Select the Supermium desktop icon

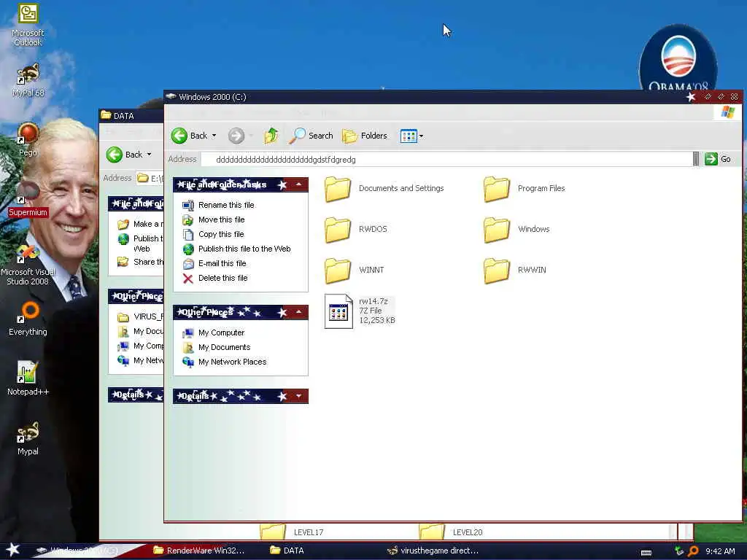pyautogui.click(x=28, y=200)
